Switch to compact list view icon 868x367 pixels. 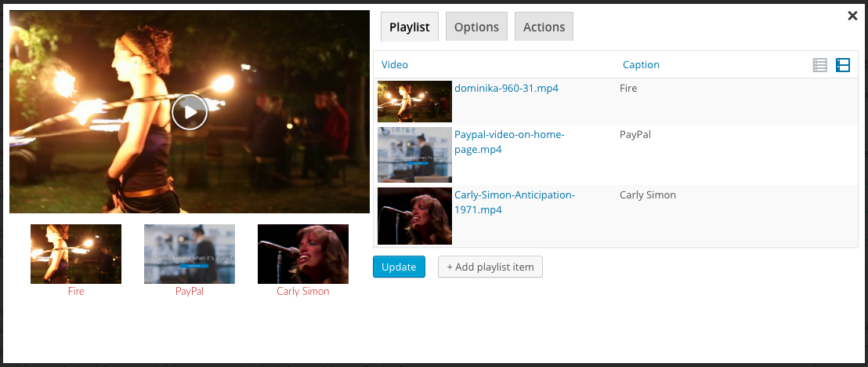[x=820, y=65]
